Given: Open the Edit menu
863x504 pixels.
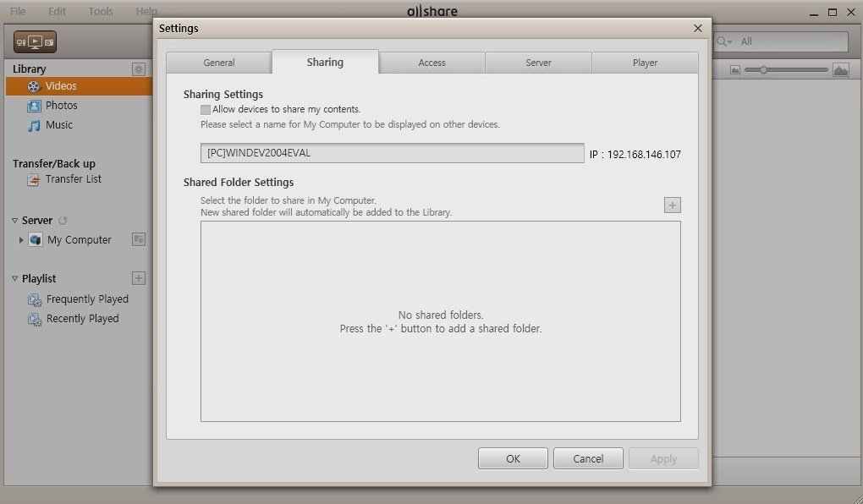Looking at the screenshot, I should [x=57, y=11].
